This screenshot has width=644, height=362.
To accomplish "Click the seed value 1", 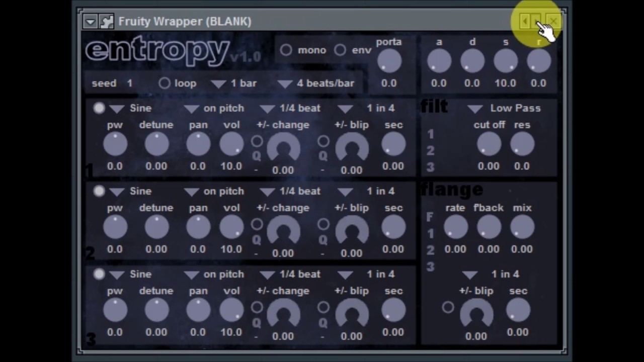I will (x=130, y=83).
